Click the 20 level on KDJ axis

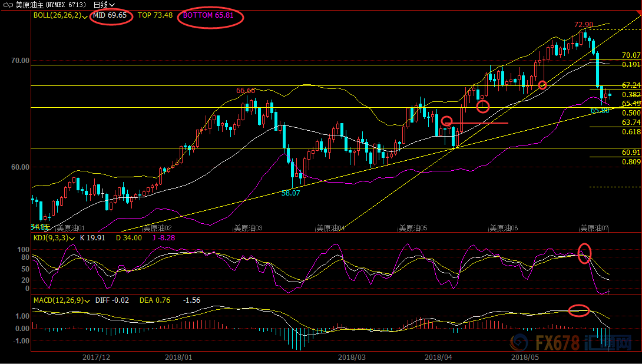(x=25, y=280)
